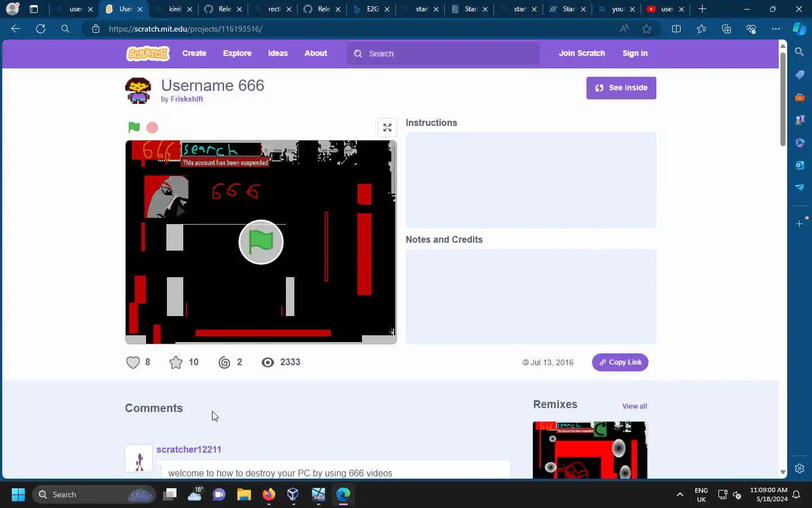This screenshot has height=508, width=812.
Task: Open tab actions menu icon
Action: click(34, 9)
